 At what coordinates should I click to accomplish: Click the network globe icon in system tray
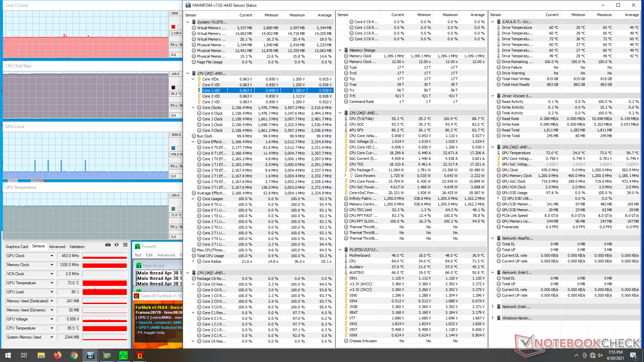[x=593, y=355]
